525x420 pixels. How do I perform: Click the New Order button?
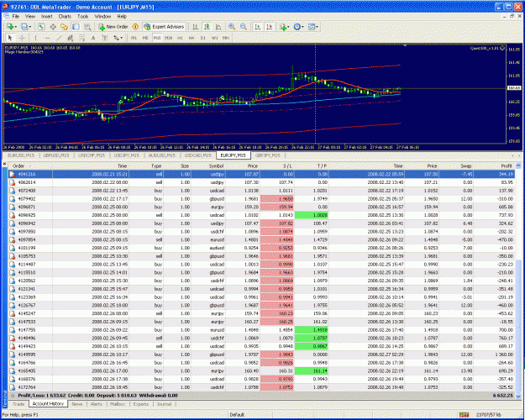(113, 27)
